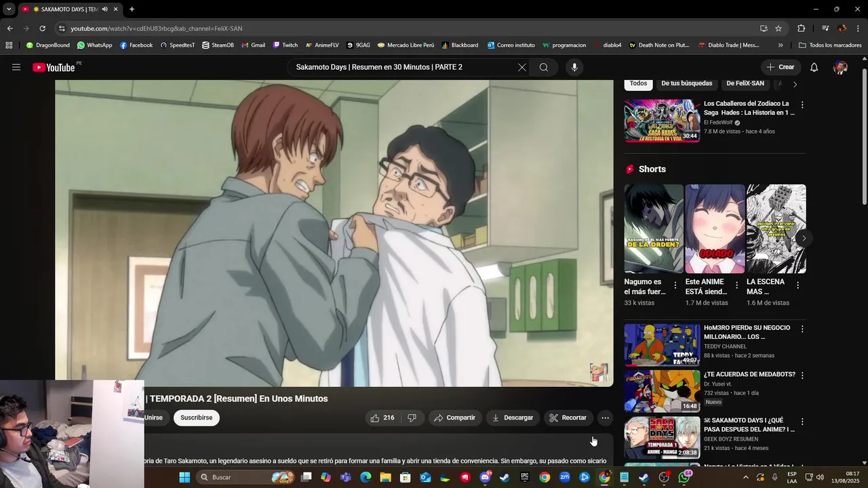Select the De tus búsquedas chip
This screenshot has height=488, width=868.
click(687, 83)
